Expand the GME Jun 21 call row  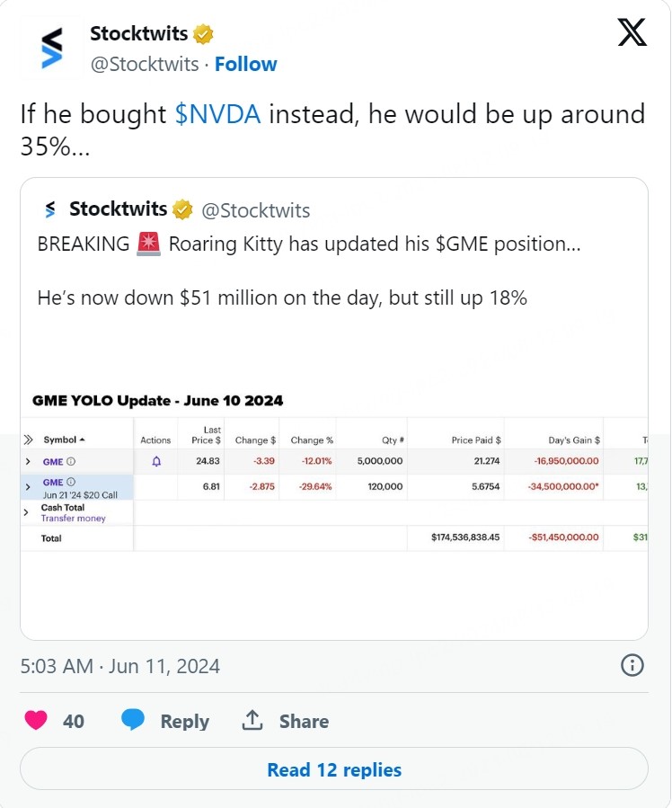click(x=28, y=486)
